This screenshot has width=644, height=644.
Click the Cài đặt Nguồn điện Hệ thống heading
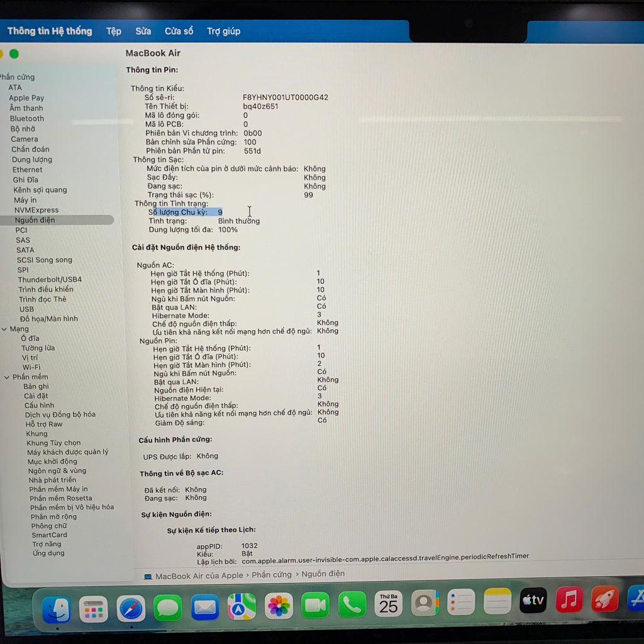pyautogui.click(x=186, y=247)
